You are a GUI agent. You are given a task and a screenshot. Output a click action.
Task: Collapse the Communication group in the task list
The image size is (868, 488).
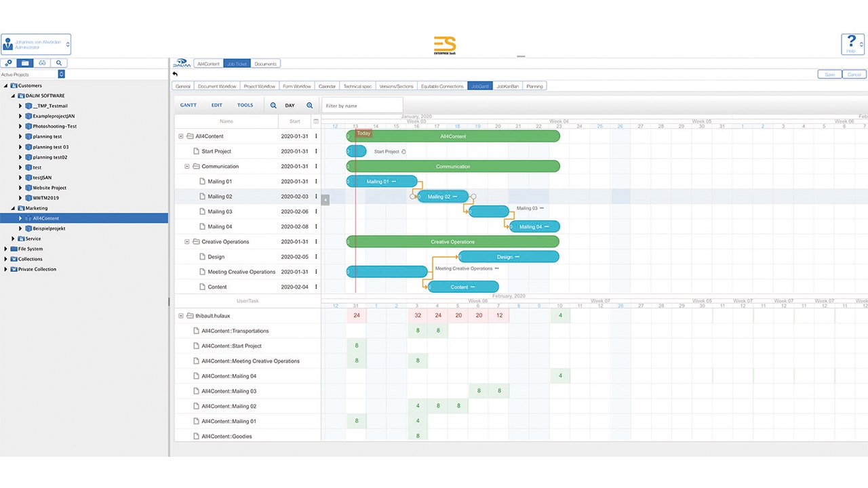click(x=187, y=167)
